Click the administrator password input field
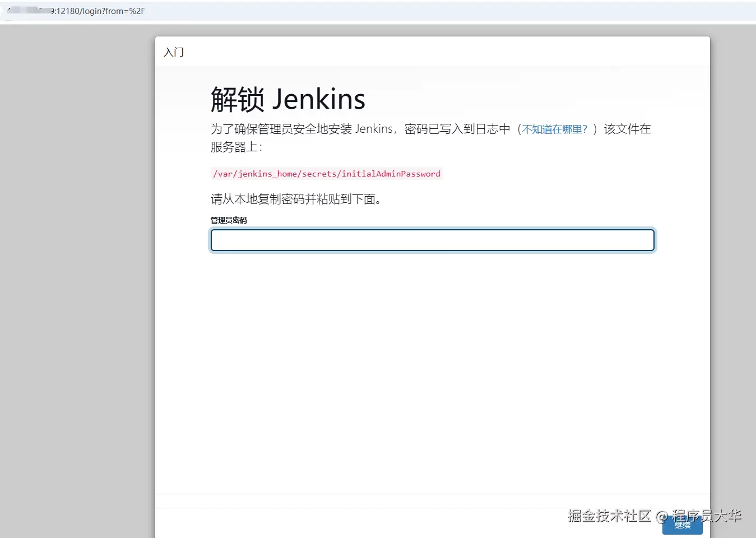 [432, 240]
